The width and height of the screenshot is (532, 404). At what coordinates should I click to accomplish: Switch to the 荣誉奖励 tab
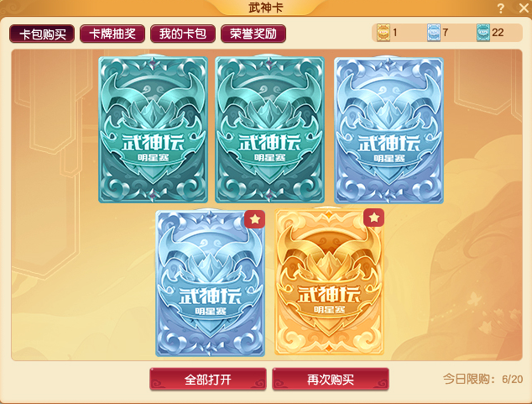click(x=253, y=34)
